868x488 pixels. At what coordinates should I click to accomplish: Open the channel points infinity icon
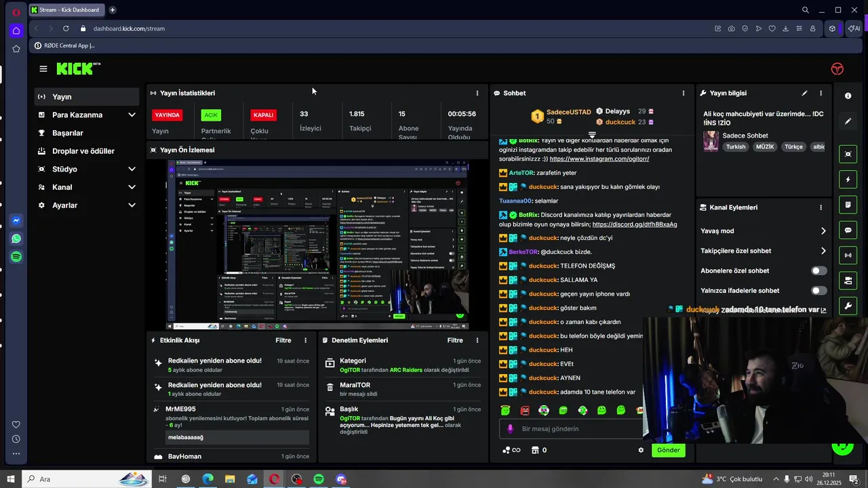point(511,450)
